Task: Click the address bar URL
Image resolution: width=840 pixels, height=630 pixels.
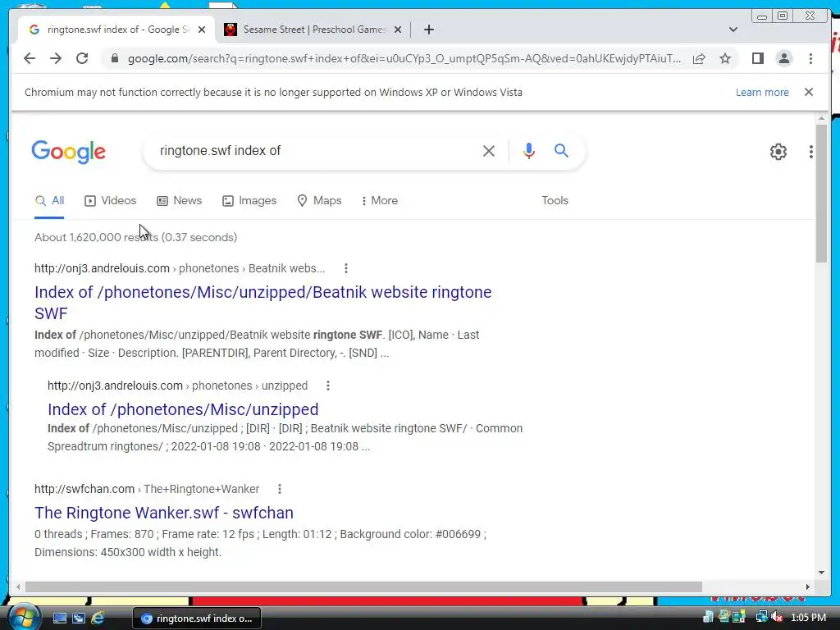Action: (x=404, y=58)
